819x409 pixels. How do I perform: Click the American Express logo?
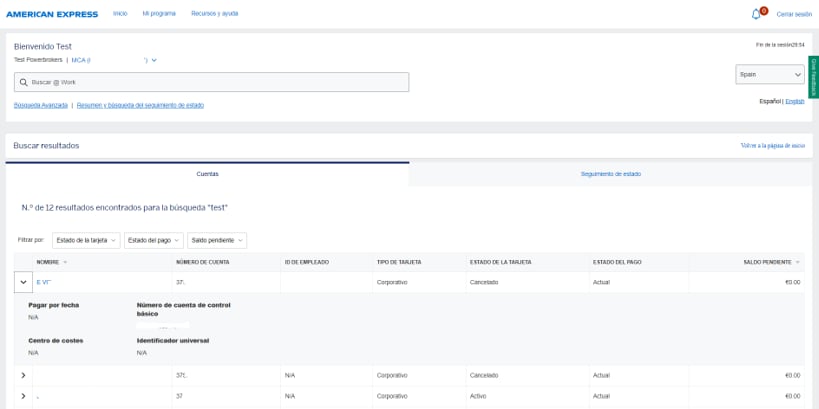(52, 14)
